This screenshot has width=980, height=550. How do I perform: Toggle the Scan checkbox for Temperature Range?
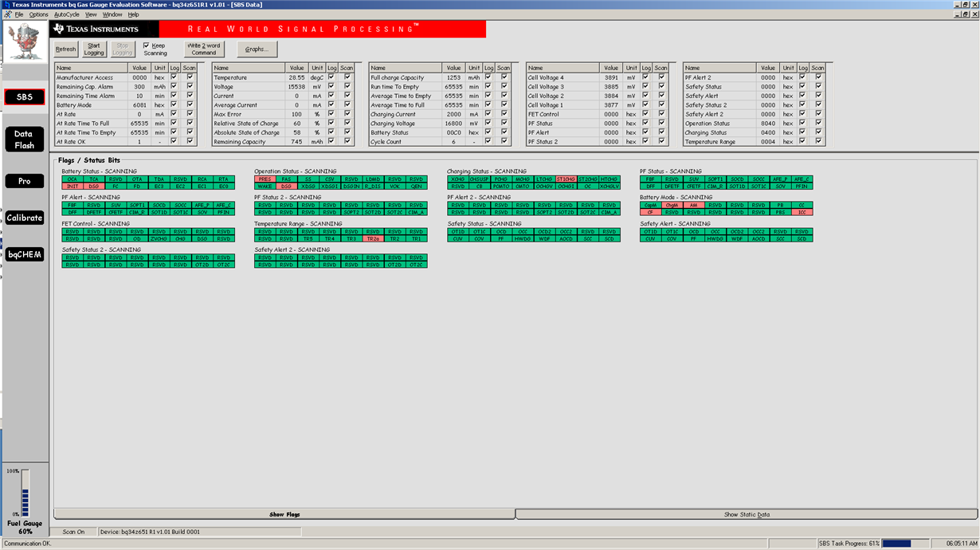817,141
